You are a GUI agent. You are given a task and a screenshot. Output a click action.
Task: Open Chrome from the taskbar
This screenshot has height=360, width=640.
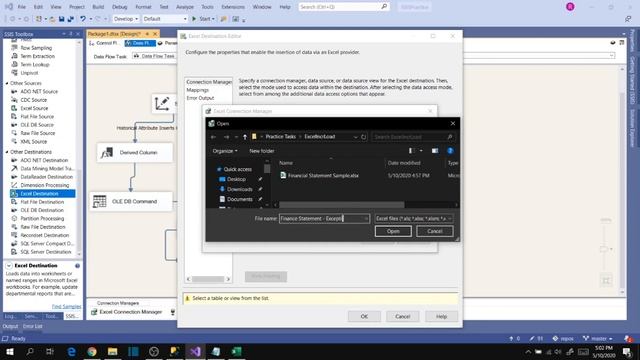click(92, 351)
